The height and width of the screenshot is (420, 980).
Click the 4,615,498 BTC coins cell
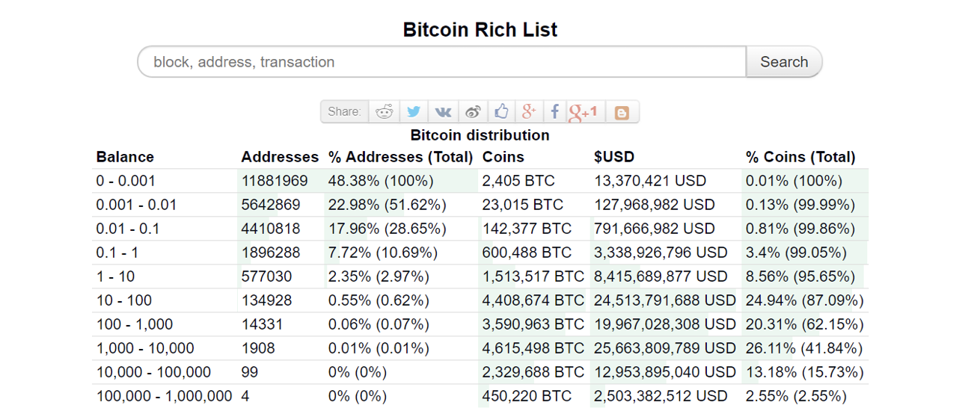[533, 348]
